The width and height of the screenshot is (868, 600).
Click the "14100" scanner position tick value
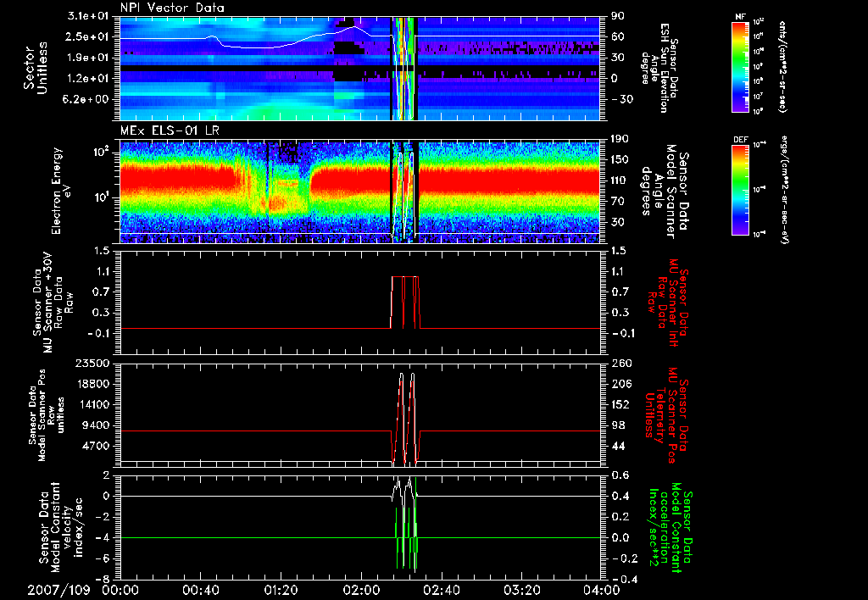click(x=92, y=404)
